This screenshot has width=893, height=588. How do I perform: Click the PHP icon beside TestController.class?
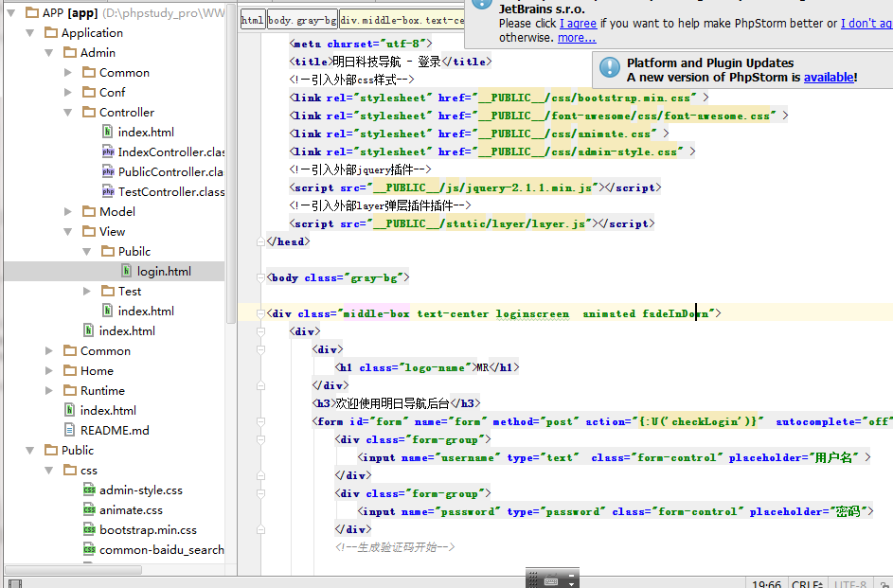[108, 192]
